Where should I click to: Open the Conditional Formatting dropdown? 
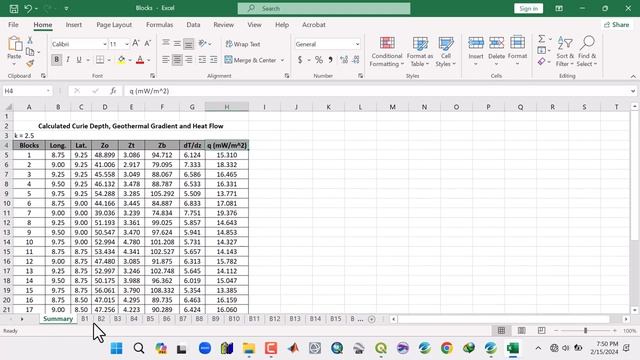tap(387, 51)
